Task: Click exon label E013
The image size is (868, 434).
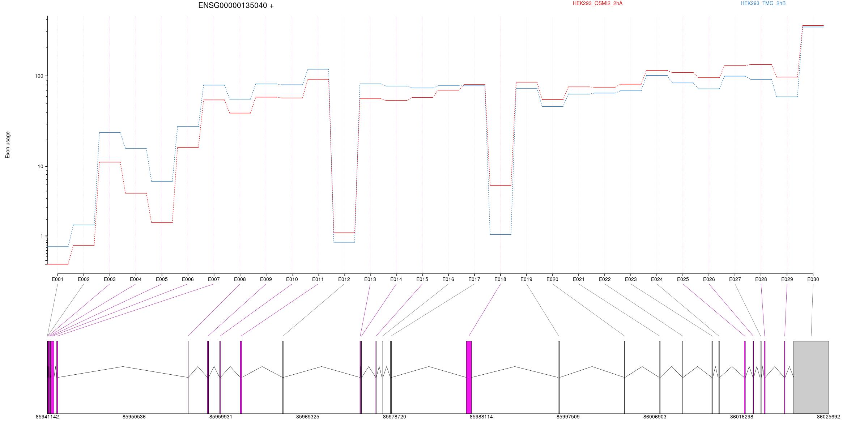Action: point(370,279)
